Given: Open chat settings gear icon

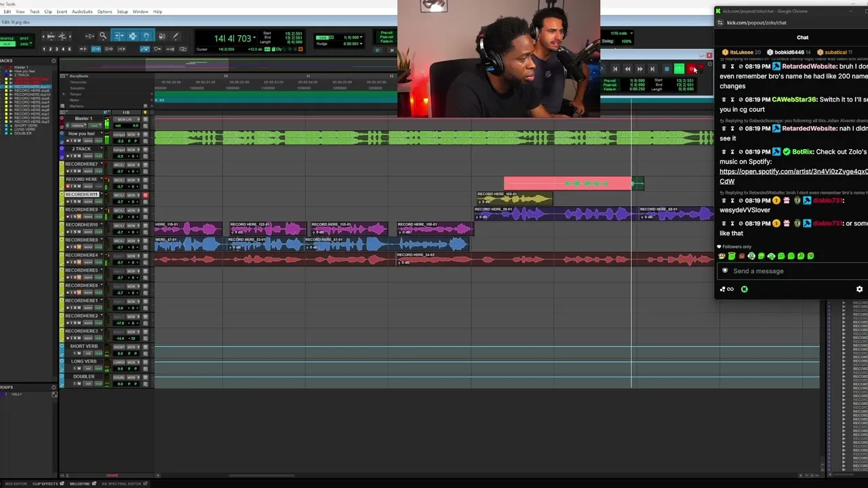Looking at the screenshot, I should 859,289.
